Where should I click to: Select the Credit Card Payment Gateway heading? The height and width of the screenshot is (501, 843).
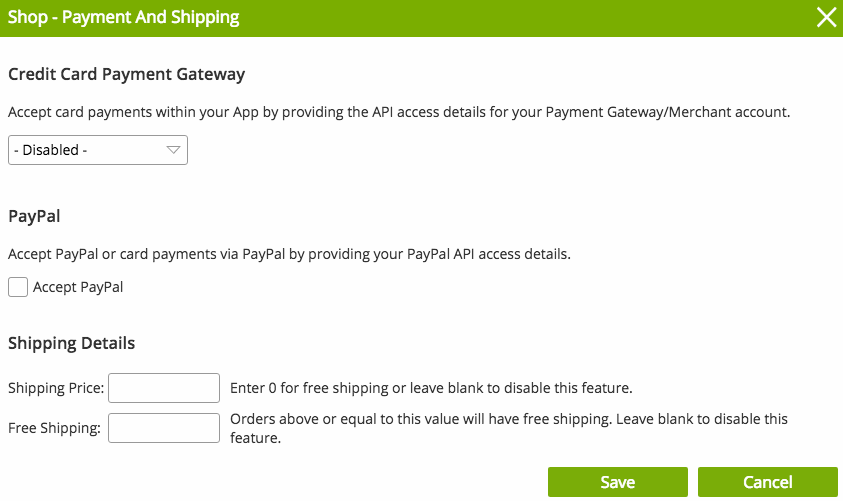coord(126,74)
